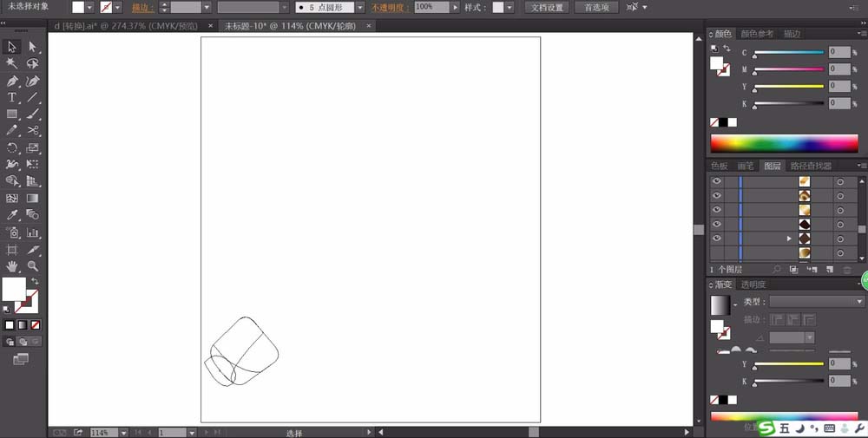The height and width of the screenshot is (438, 868).
Task: Click the create new layer icon
Action: tap(829, 270)
